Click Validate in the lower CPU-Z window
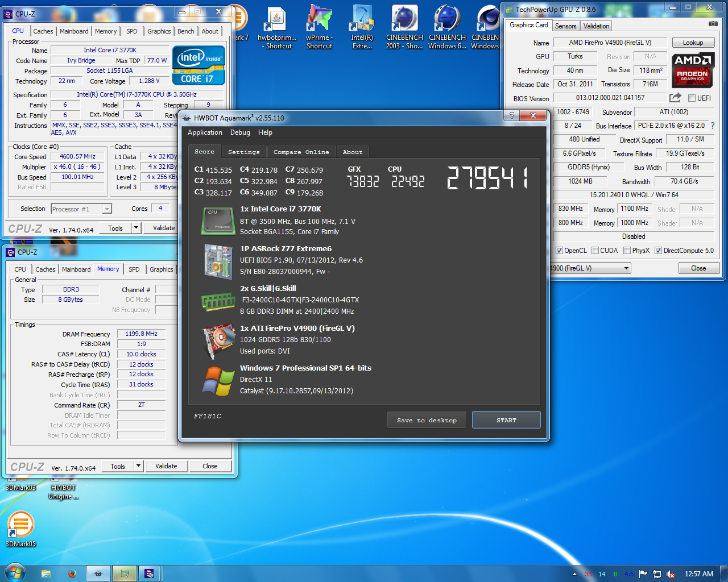This screenshot has width=728, height=582. [x=166, y=466]
